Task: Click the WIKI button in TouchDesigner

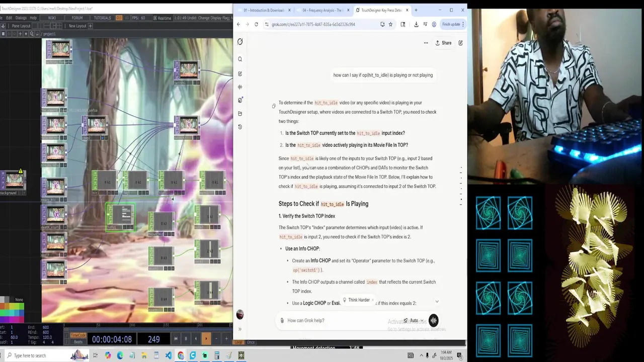Action: [x=52, y=18]
